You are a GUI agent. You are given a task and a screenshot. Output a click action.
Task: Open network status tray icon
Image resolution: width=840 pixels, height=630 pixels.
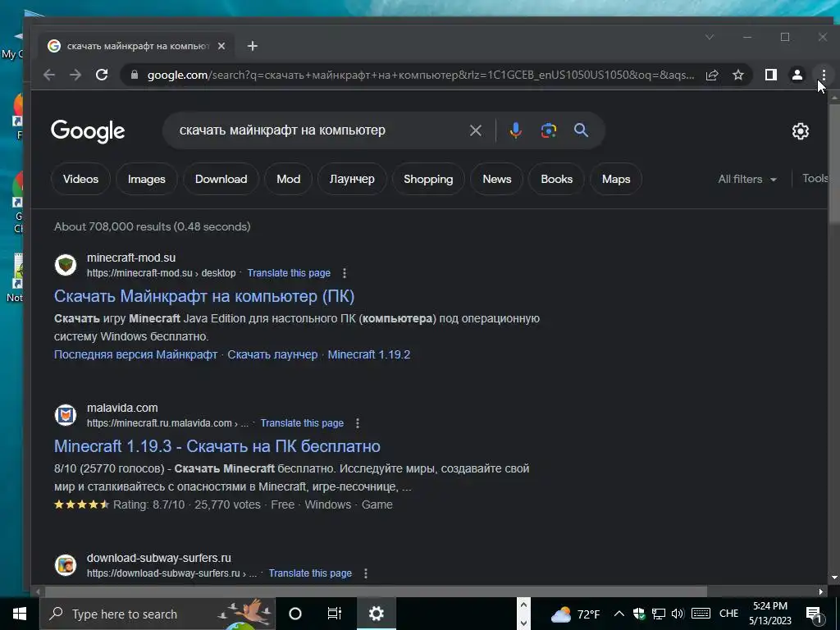coord(659,614)
